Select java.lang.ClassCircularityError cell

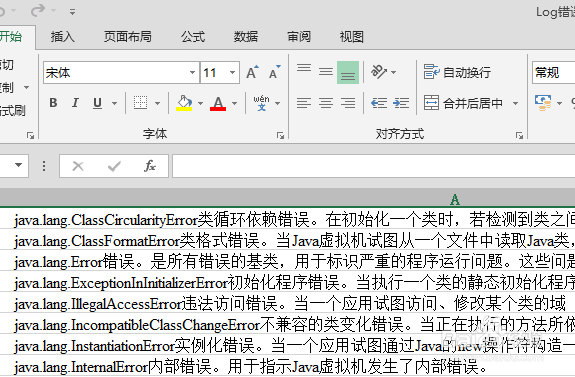point(288,220)
